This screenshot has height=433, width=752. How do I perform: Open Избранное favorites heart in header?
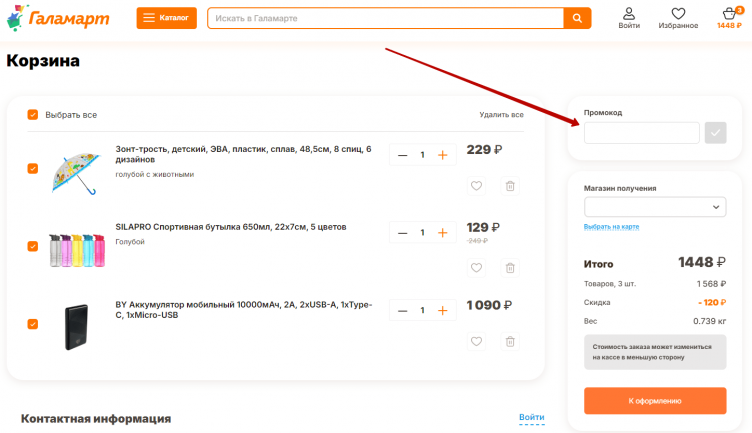pyautogui.click(x=678, y=14)
